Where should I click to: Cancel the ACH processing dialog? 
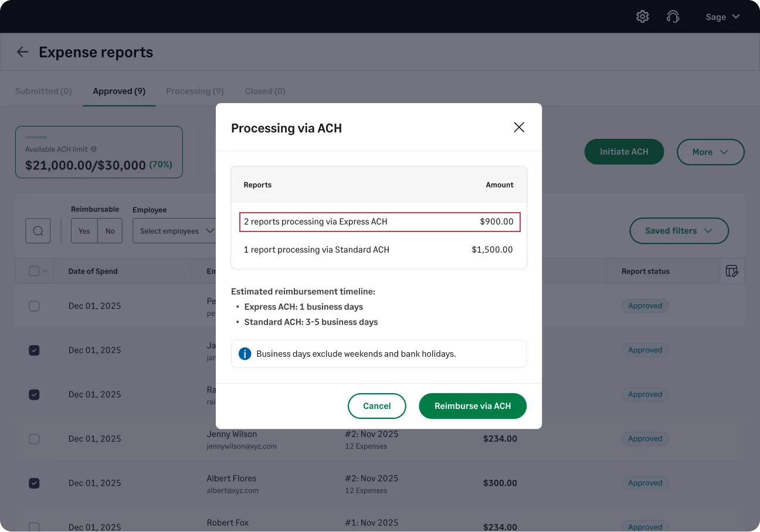click(x=377, y=405)
